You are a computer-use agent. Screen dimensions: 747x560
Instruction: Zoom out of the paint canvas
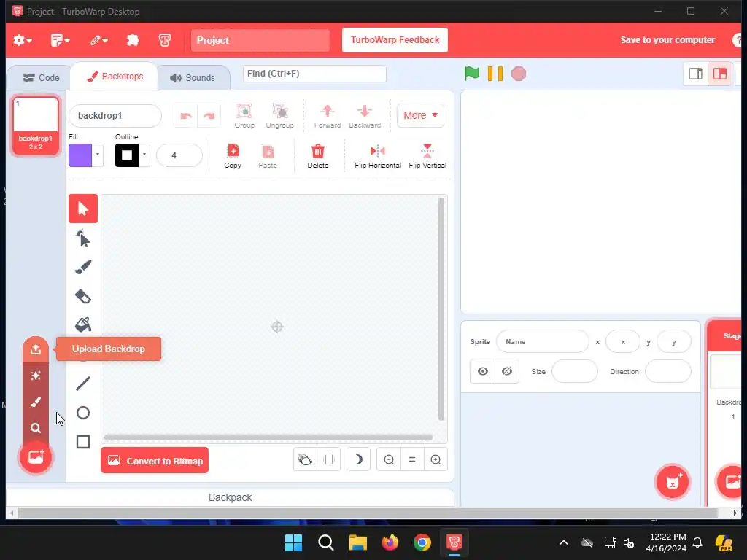389,459
